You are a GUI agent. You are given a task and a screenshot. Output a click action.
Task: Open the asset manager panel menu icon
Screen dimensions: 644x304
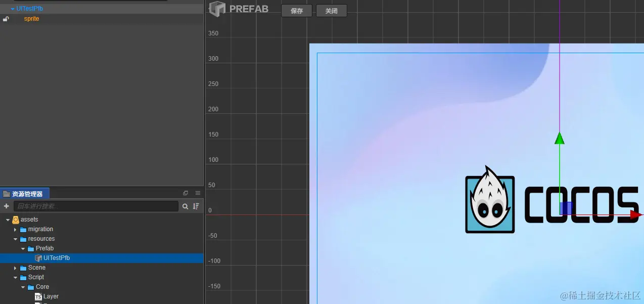[198, 193]
